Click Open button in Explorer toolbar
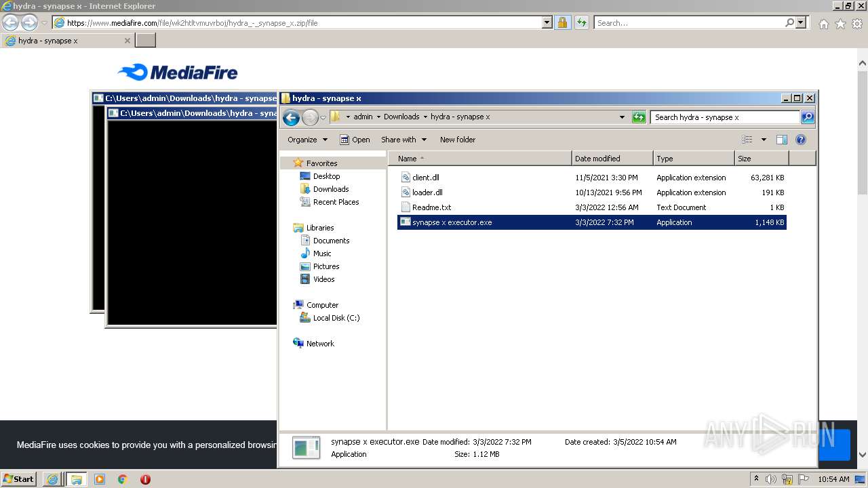The height and width of the screenshot is (488, 868). 355,140
